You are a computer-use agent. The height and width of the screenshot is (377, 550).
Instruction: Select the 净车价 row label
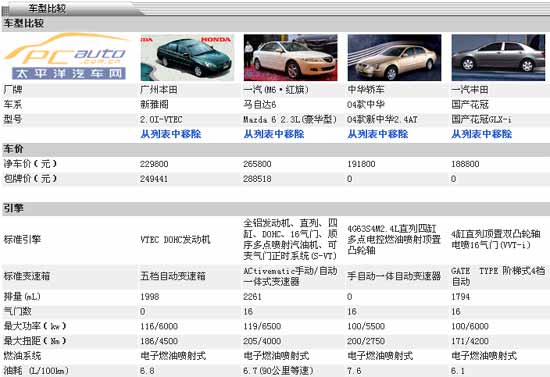coord(30,164)
